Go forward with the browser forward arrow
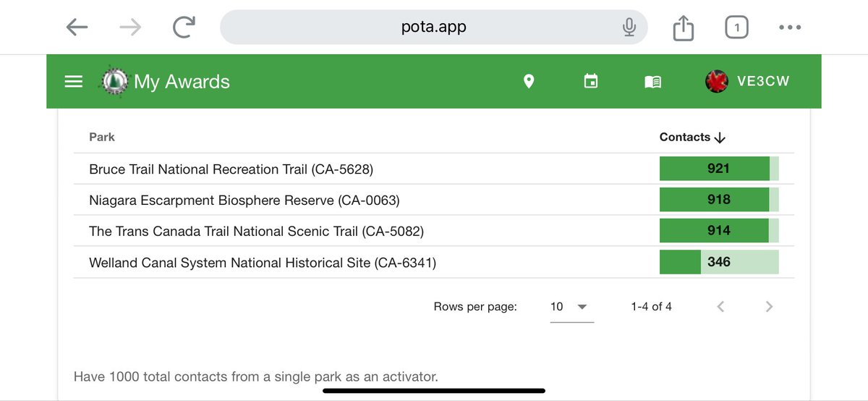868x401 pixels. click(x=131, y=28)
